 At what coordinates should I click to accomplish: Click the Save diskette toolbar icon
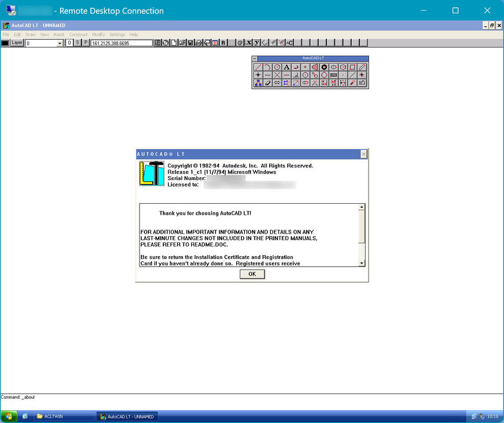[191, 42]
